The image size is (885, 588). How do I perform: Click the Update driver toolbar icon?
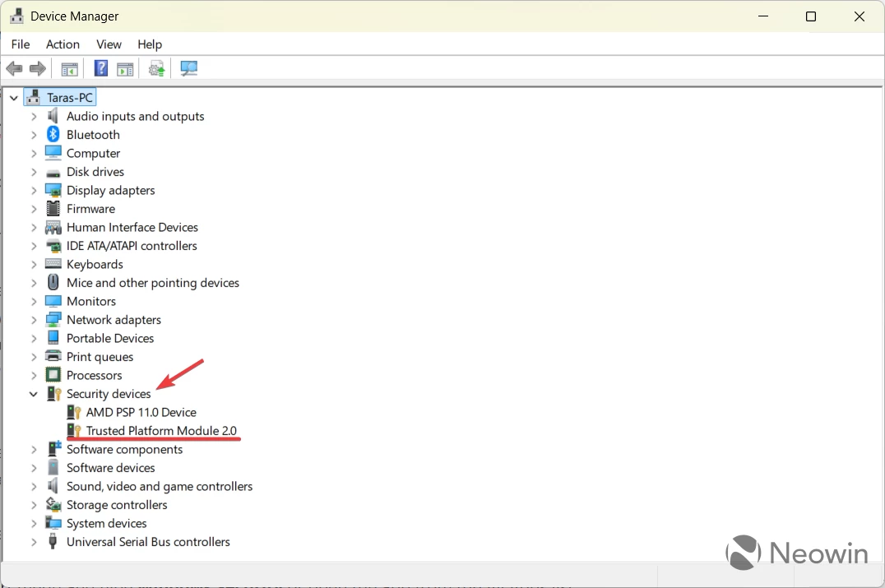(x=155, y=68)
